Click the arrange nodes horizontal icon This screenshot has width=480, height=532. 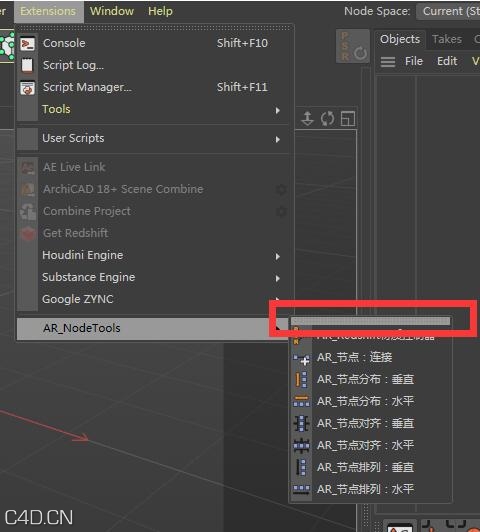pyautogui.click(x=301, y=490)
